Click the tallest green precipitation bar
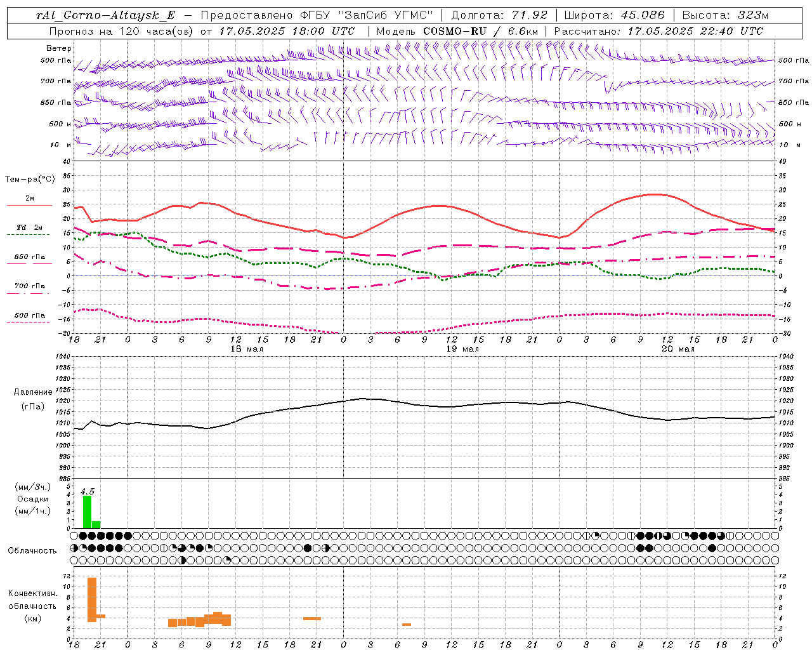 click(88, 512)
